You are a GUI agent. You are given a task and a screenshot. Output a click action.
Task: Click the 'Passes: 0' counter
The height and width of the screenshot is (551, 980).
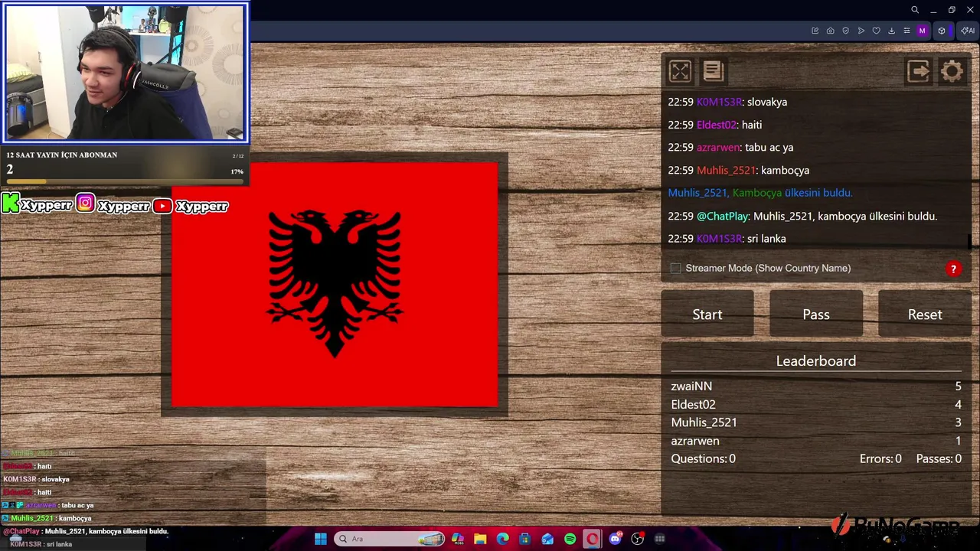click(x=939, y=459)
